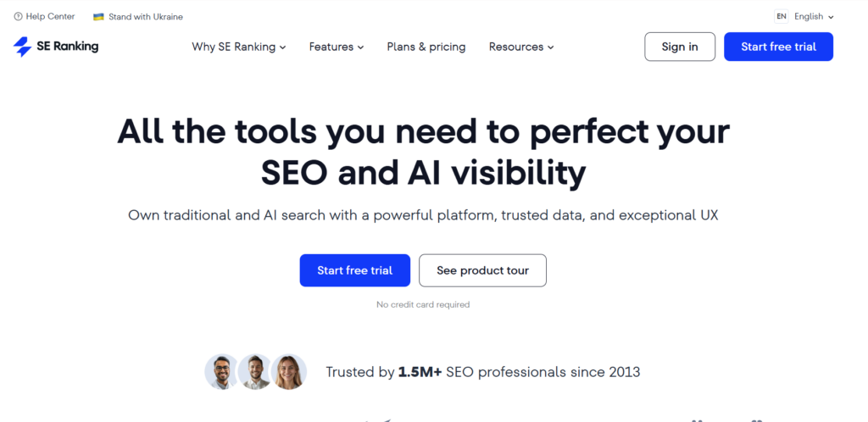The width and height of the screenshot is (868, 422).
Task: Click the Help Center question mark icon
Action: [19, 17]
